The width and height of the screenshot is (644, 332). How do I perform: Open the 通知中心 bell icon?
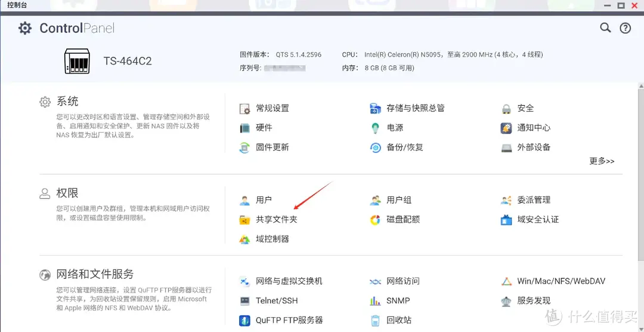point(506,128)
